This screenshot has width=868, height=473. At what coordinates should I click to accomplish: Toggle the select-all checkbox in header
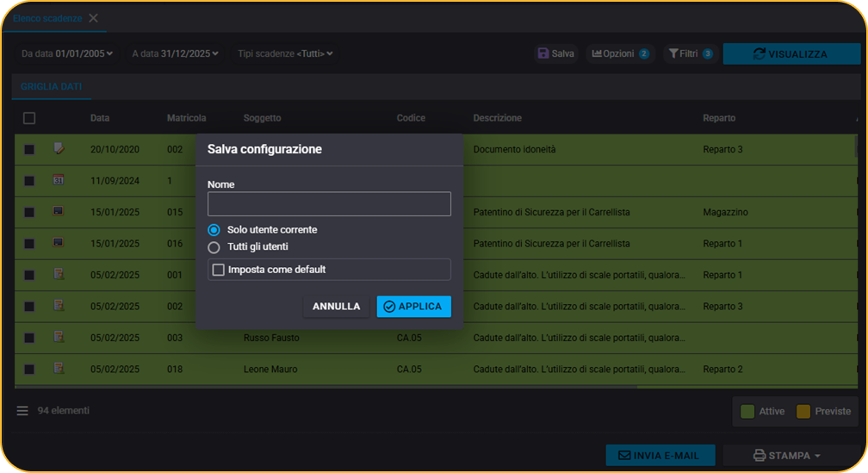(29, 118)
